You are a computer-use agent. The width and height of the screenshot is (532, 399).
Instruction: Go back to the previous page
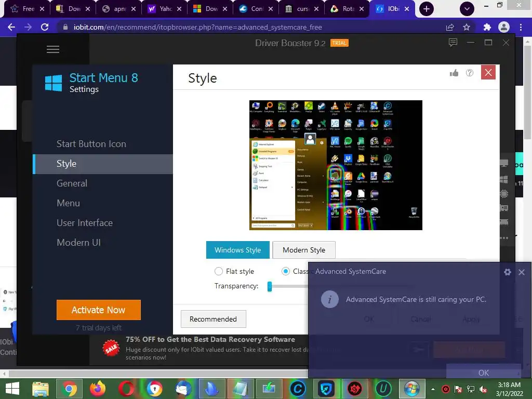(x=11, y=27)
